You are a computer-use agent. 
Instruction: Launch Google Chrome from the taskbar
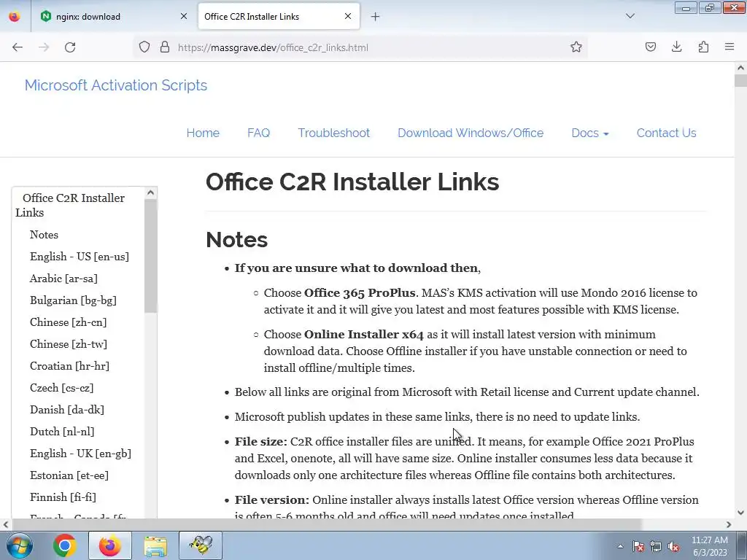[x=64, y=545]
